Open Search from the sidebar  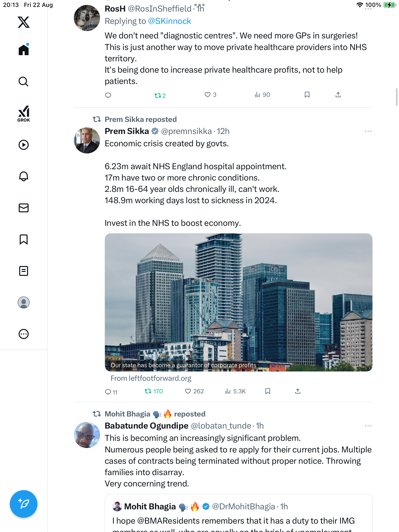tap(24, 82)
